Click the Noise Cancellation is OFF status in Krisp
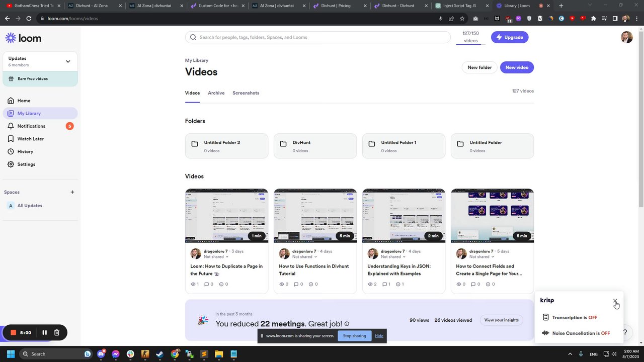Screen dimensions: 644x362 (x=581, y=333)
